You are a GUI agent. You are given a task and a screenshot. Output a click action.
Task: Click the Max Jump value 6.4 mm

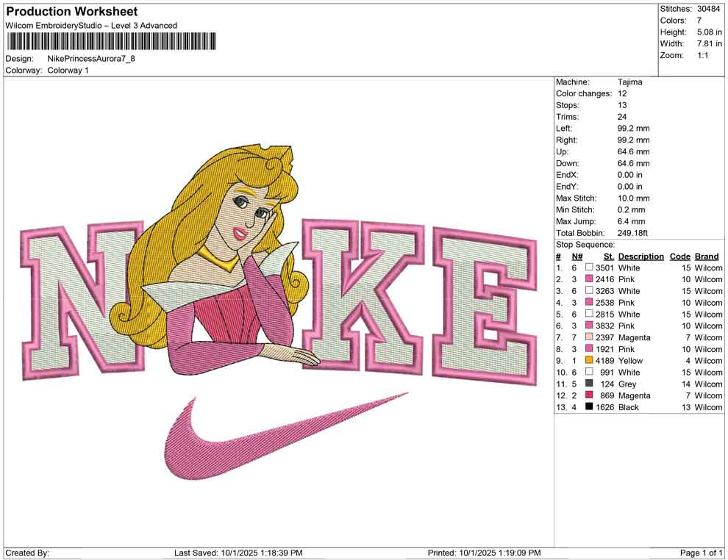[x=631, y=221]
